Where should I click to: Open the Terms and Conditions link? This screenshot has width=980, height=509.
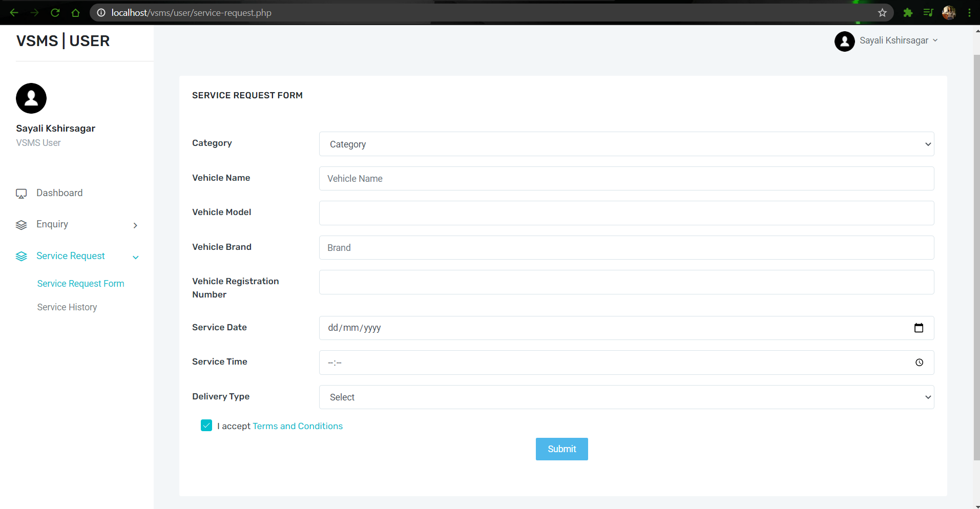tap(298, 426)
